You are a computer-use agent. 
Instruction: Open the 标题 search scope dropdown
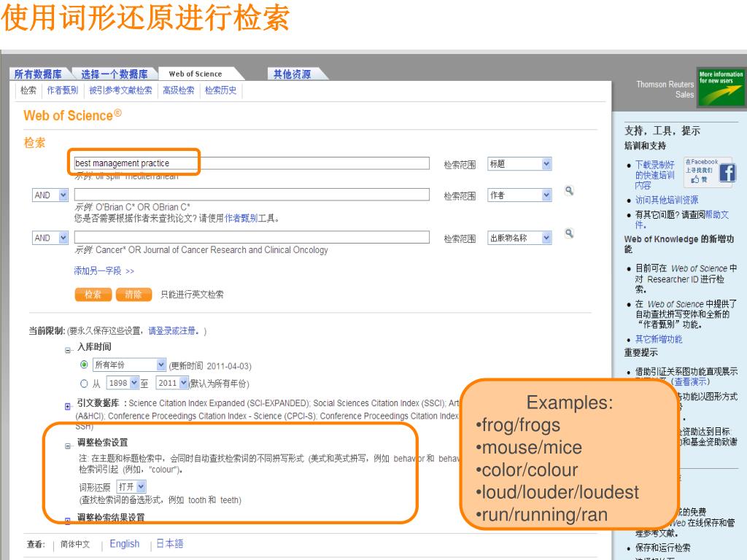[519, 164]
